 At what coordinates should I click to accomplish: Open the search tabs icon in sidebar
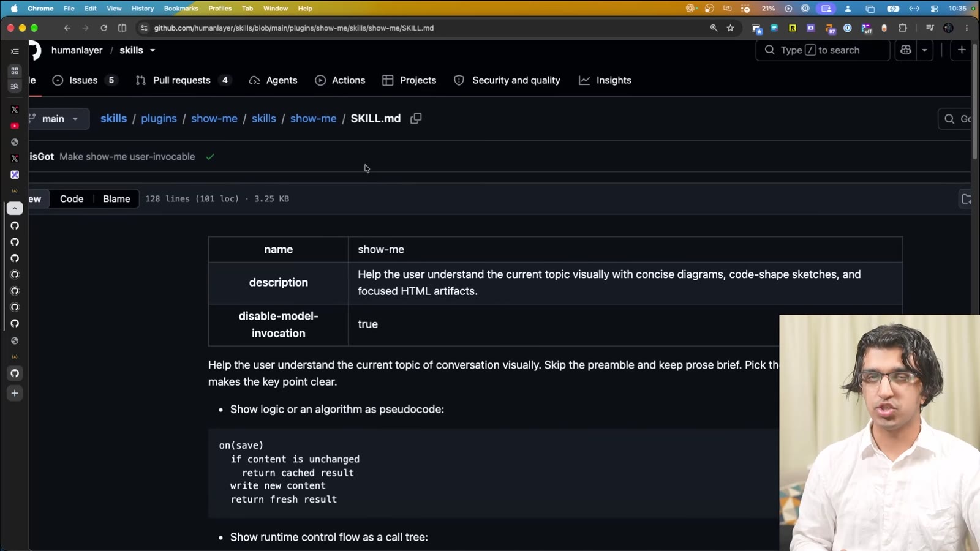(x=15, y=87)
